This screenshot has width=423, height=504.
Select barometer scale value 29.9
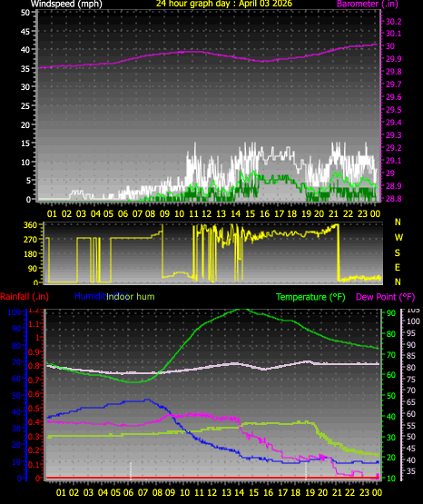[393, 59]
